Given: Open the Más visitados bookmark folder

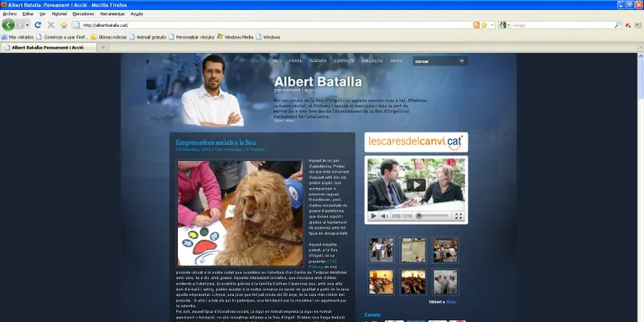Looking at the screenshot, I should coord(18,37).
